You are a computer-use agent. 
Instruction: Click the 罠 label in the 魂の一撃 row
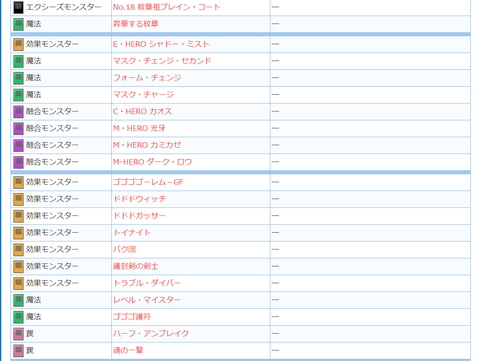pos(30,350)
